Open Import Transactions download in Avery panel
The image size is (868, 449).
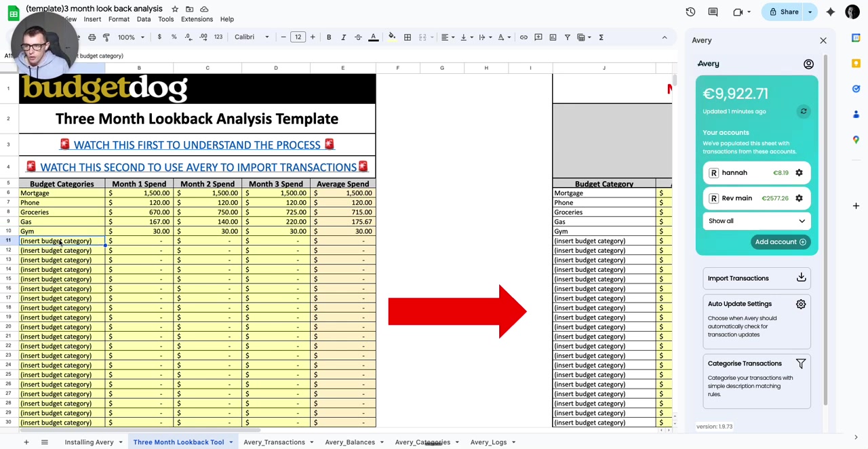point(801,277)
